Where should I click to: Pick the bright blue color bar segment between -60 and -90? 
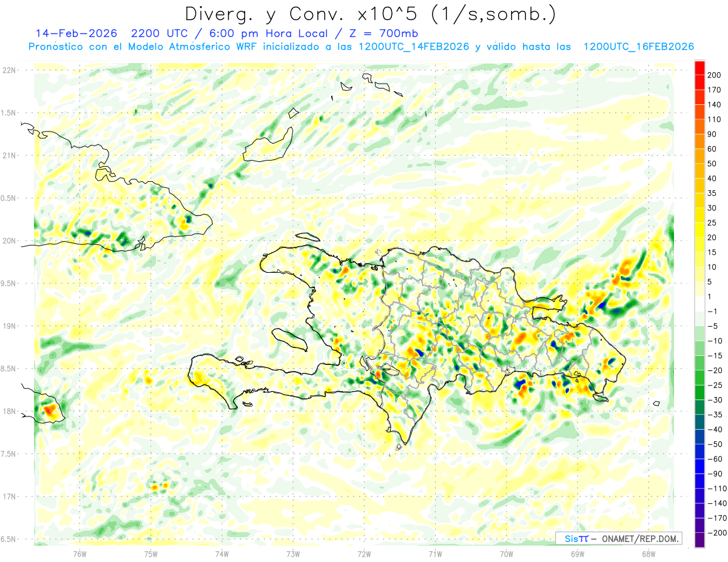pyautogui.click(x=699, y=466)
